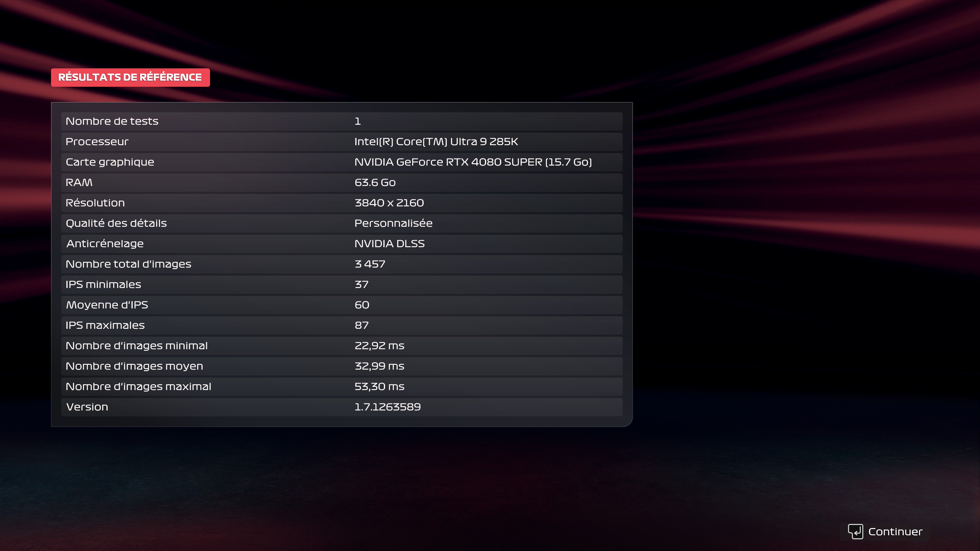Click the 'Résolution' row label
Screen dimensions: 980x551
tap(95, 203)
